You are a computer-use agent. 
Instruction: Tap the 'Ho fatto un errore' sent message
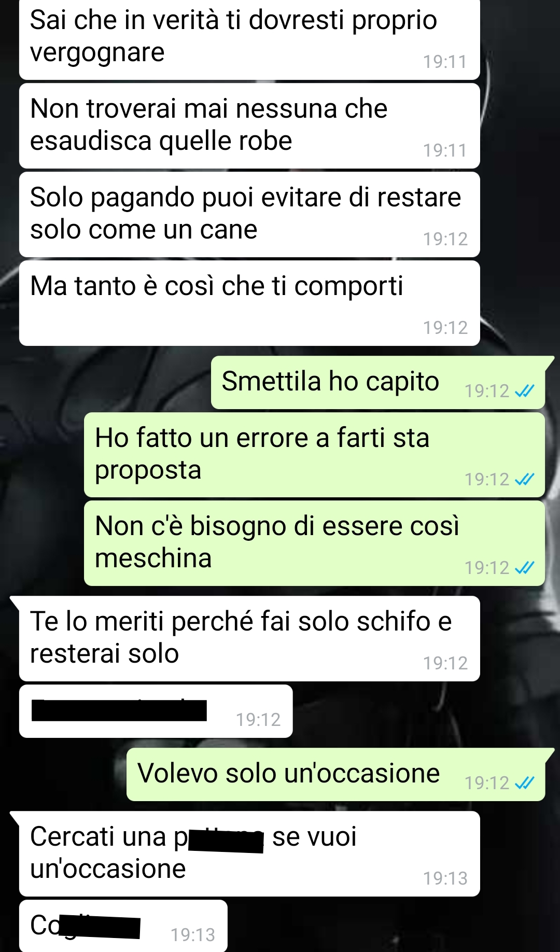(x=314, y=455)
